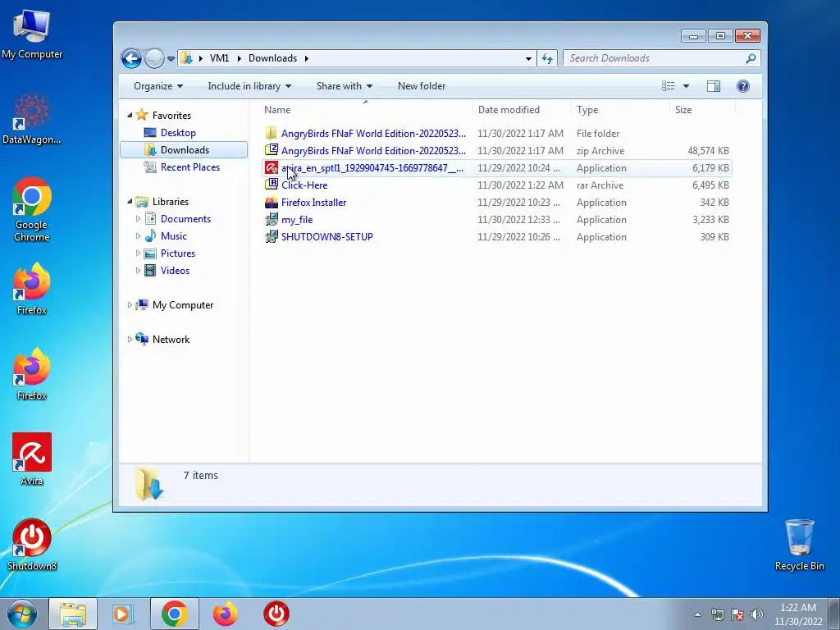This screenshot has height=630, width=840.
Task: Select the avira_en_sptl1 installer icon
Action: tap(271, 167)
